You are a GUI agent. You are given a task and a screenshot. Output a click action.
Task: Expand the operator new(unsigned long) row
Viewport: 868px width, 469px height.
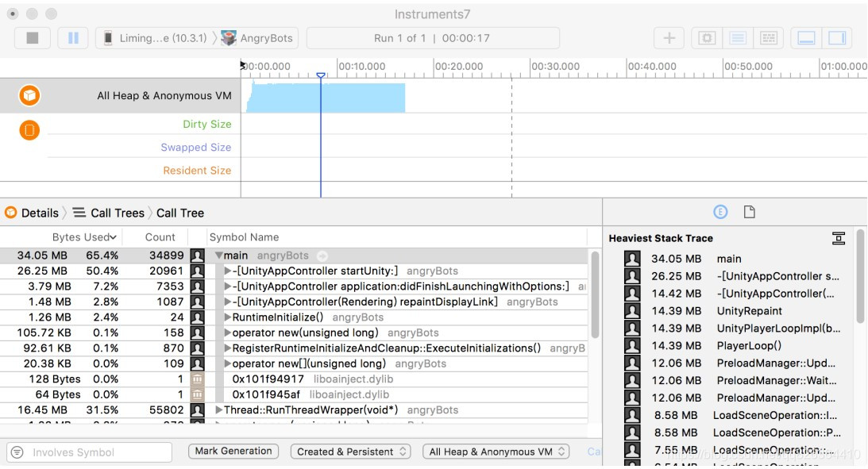(x=227, y=333)
